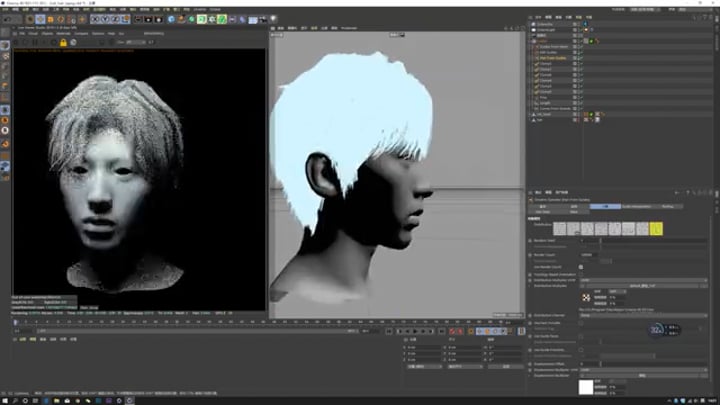This screenshot has width=720, height=405.
Task: Select the Move tool in top toolbar
Action: (40, 19)
